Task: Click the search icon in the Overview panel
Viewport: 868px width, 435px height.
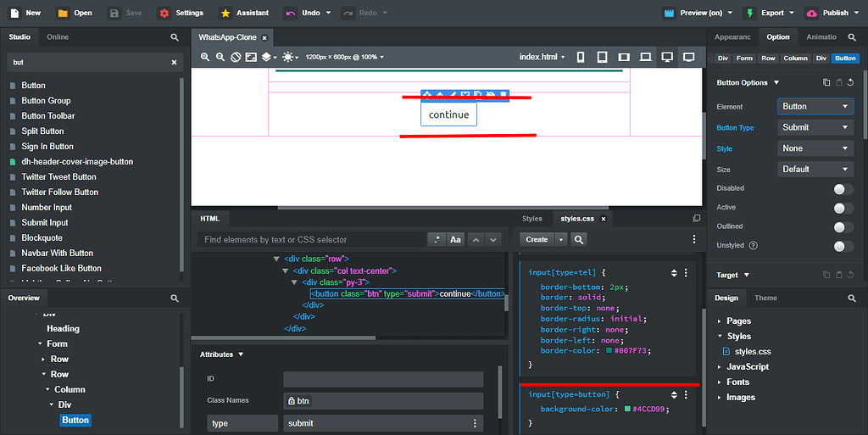Action: pos(175,298)
